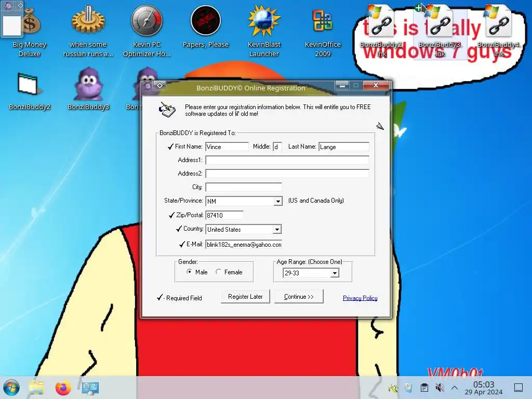Viewport: 532px width, 399px height.
Task: Click show desktop button in taskbar
Action: tap(518, 388)
